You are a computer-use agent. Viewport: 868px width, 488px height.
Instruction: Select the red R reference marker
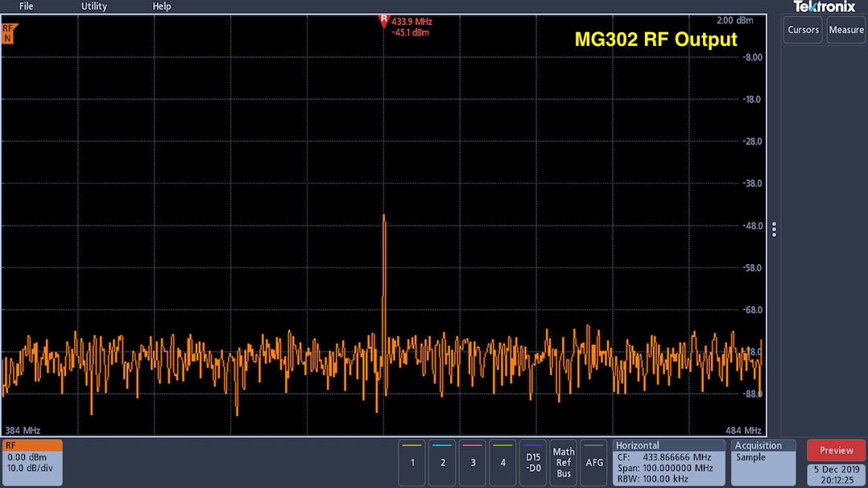(x=384, y=21)
